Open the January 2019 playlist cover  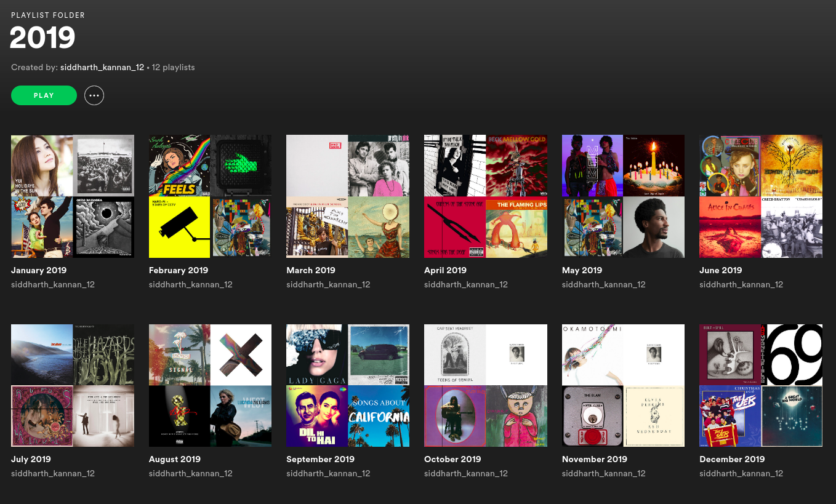click(x=73, y=196)
